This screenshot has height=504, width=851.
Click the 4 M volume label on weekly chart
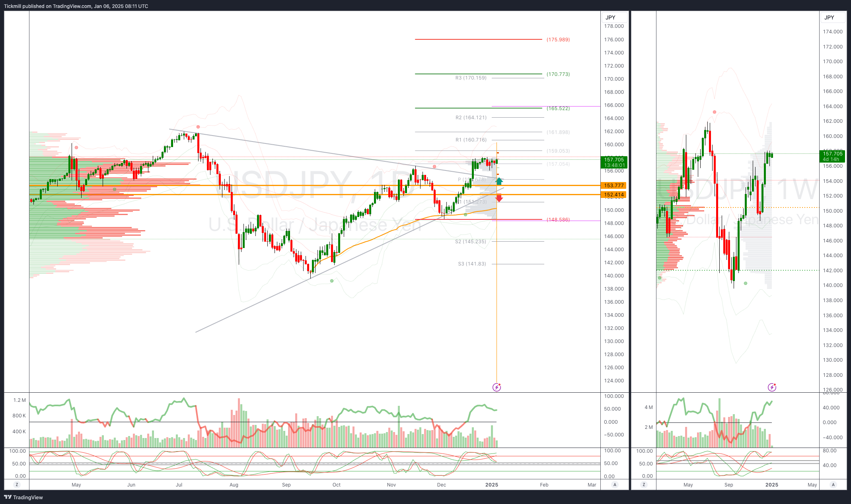click(648, 407)
